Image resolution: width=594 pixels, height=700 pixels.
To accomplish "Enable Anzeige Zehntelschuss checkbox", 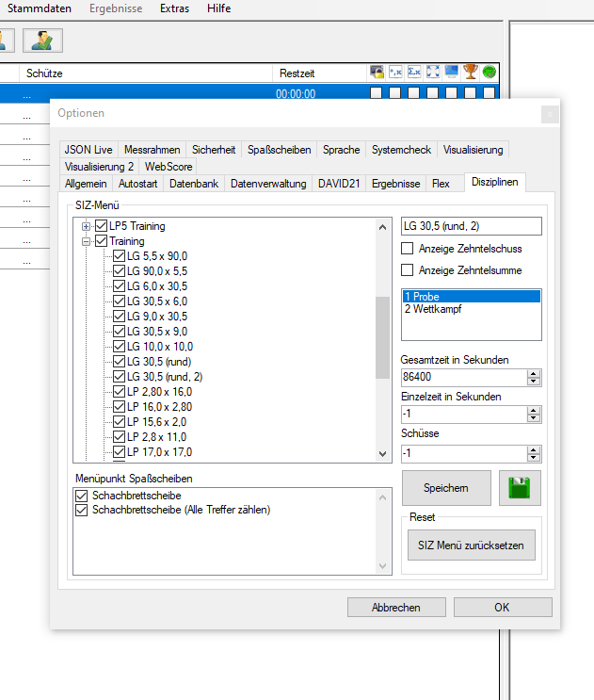I will [408, 249].
